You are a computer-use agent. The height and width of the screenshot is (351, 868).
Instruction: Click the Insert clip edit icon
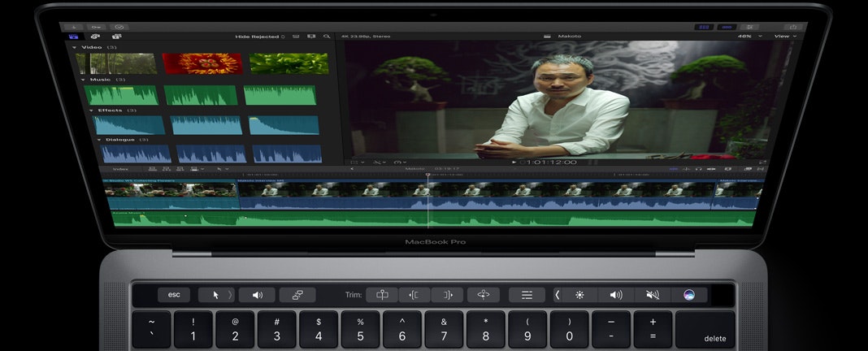166,169
